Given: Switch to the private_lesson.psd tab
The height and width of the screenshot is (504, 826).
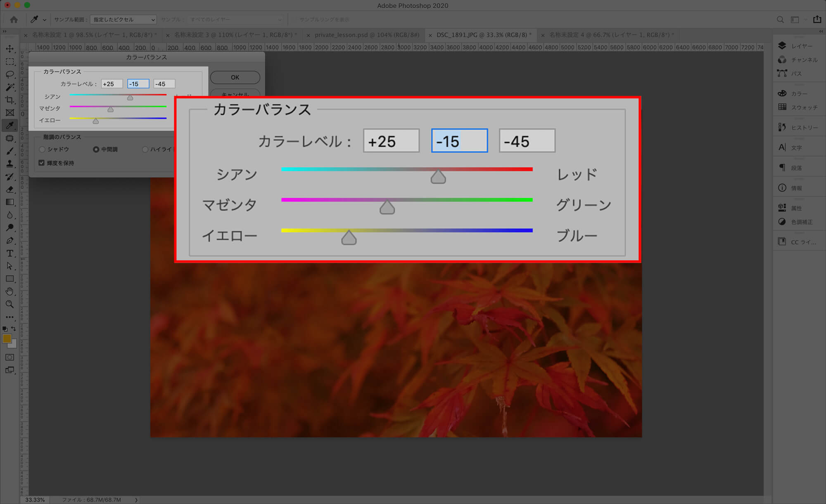Looking at the screenshot, I should tap(366, 35).
